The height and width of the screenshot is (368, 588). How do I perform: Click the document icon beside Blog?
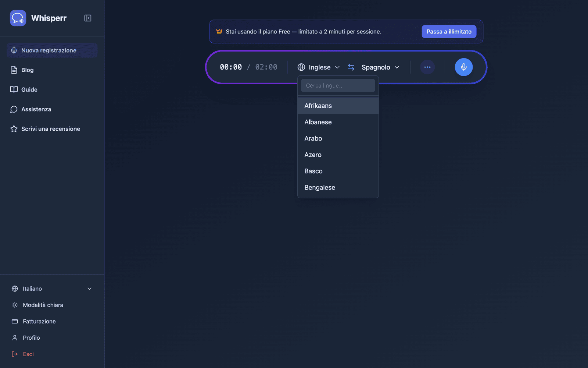coord(14,70)
